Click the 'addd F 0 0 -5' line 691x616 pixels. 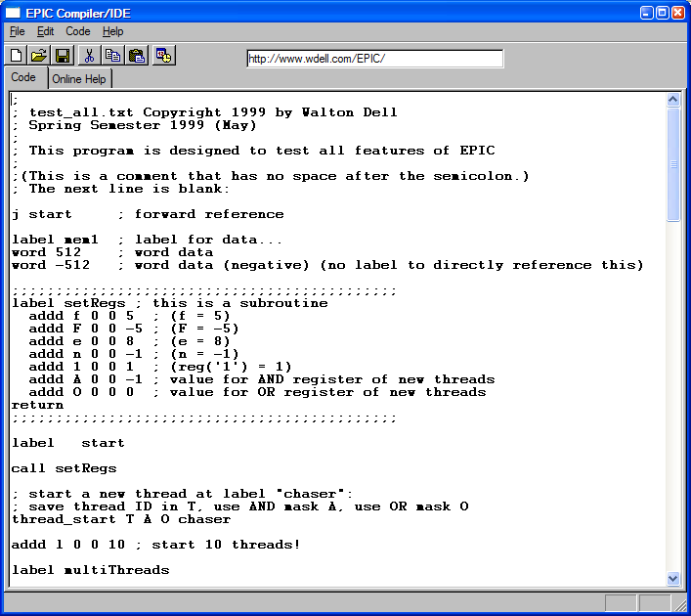point(134,329)
